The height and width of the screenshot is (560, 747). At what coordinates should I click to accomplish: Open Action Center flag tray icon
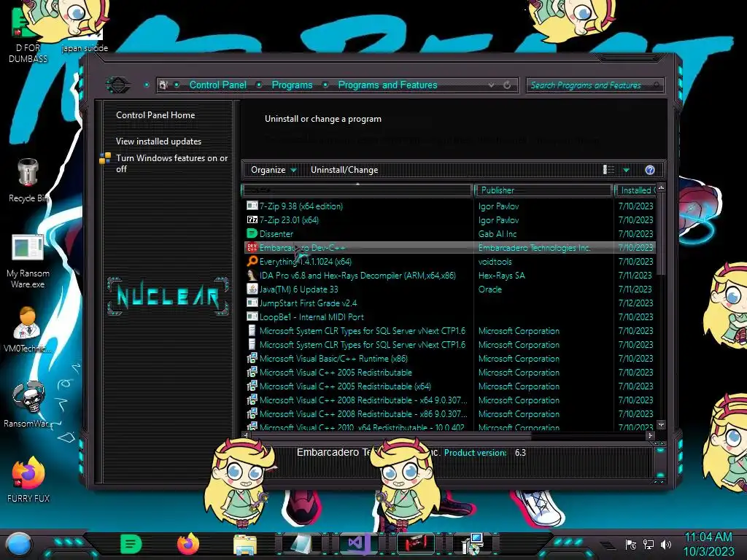tap(631, 544)
